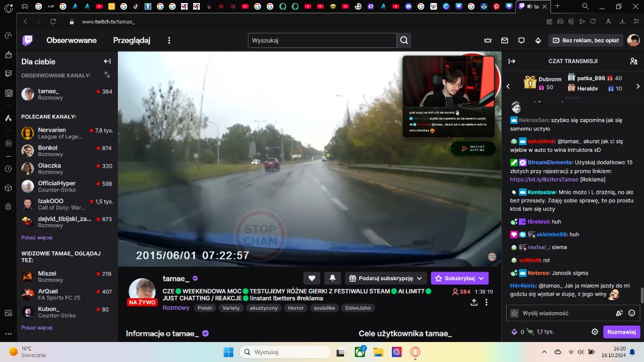Collapse the Dla ciebie sidebar
The image size is (644, 362).
107,61
